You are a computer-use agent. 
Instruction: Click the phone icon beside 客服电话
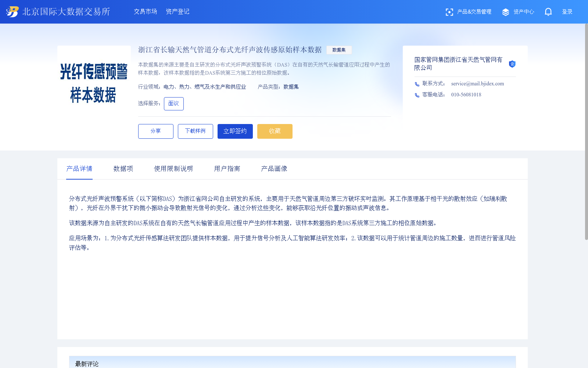point(417,95)
